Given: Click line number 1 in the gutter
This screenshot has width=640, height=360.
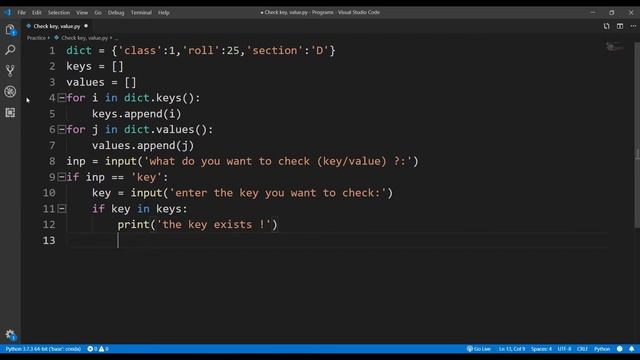Looking at the screenshot, I should point(52,51).
